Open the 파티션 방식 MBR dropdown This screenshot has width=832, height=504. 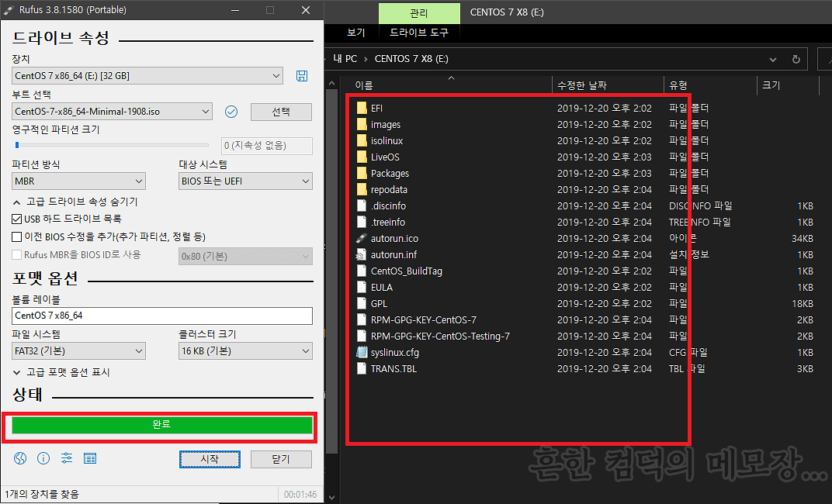point(78,181)
